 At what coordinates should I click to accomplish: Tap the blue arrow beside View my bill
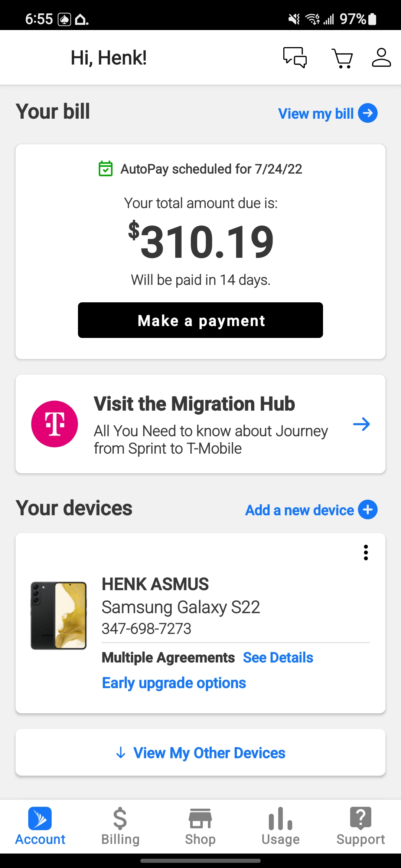click(368, 113)
